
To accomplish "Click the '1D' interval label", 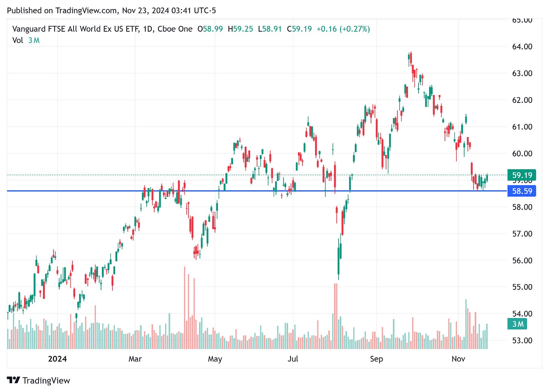I will tap(148, 29).
